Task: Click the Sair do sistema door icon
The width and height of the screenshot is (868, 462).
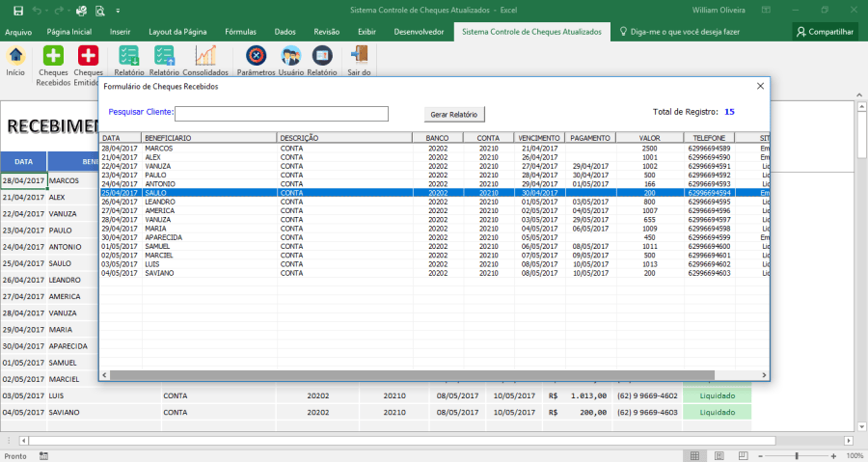Action: [x=359, y=55]
